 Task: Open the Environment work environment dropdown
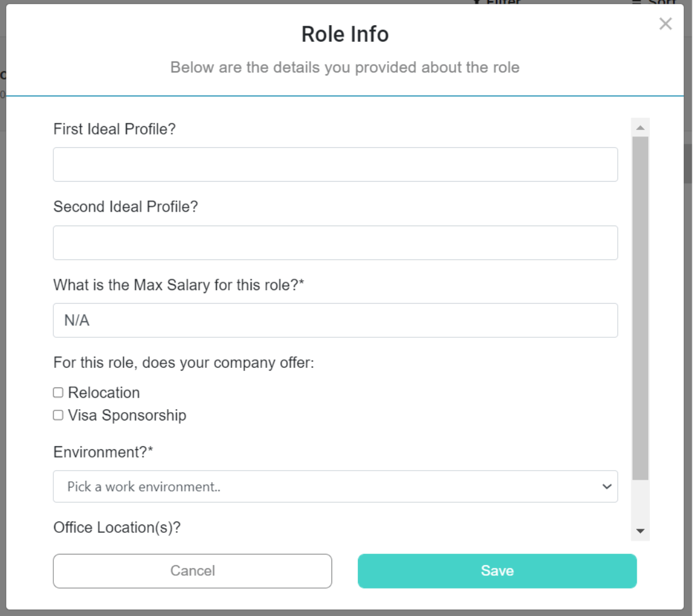point(335,486)
